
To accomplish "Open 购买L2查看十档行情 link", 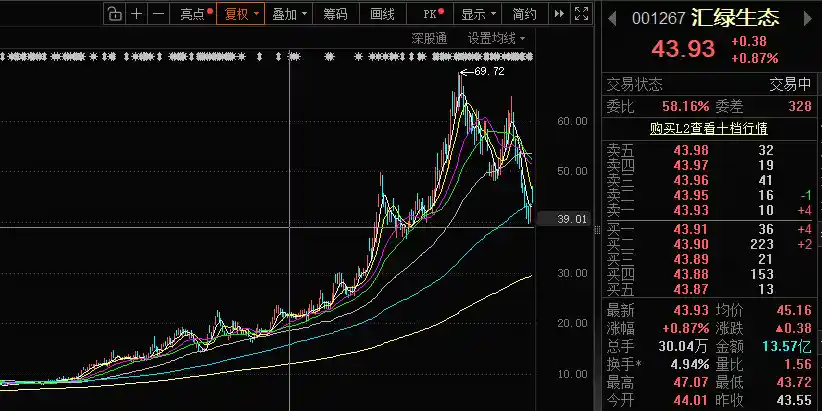I will coord(709,128).
